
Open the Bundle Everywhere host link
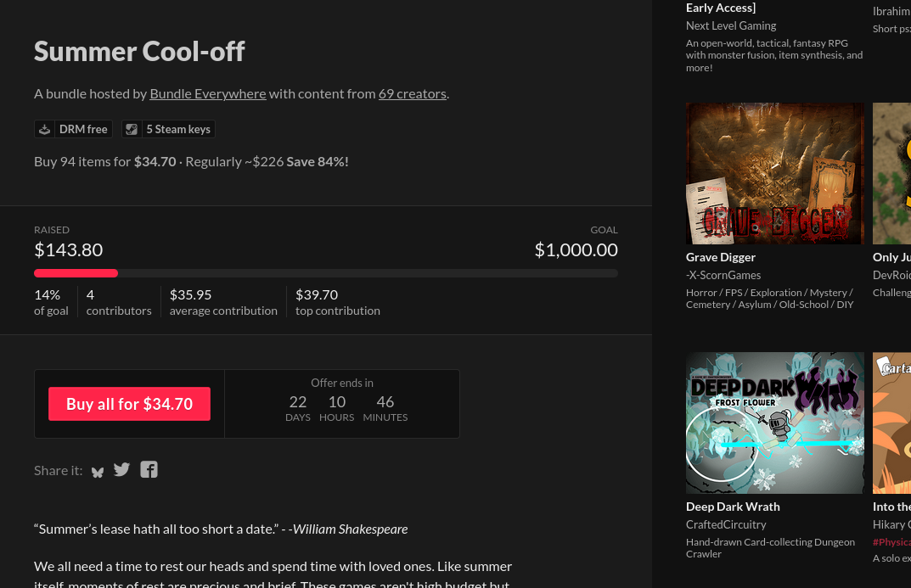[208, 93]
